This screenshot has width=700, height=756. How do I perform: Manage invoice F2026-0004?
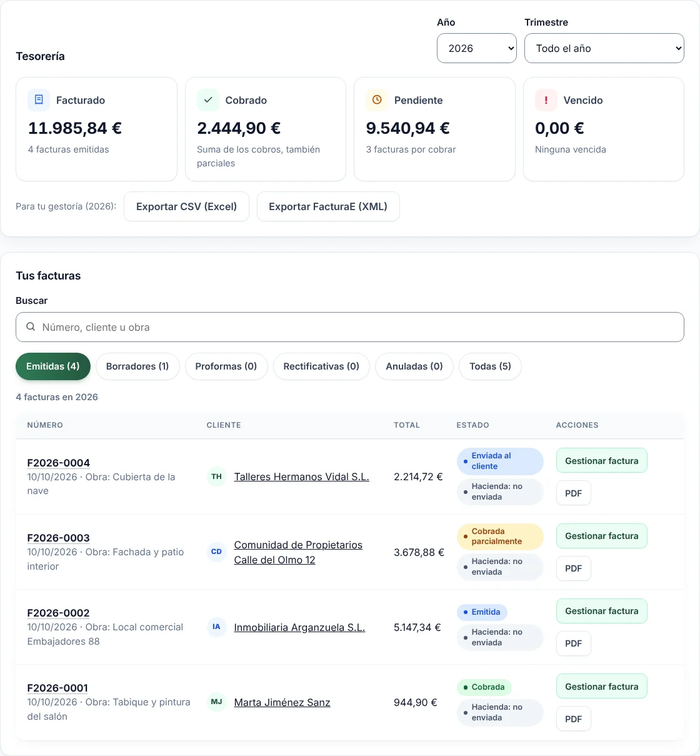click(x=602, y=461)
